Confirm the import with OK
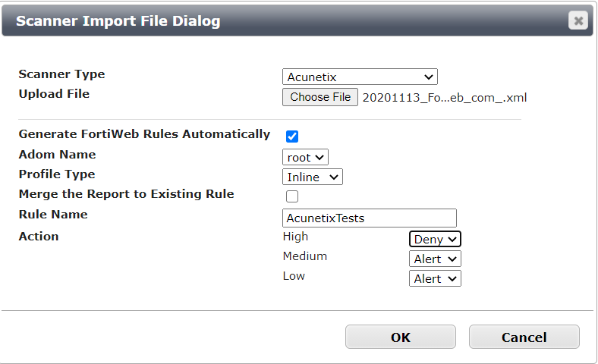This screenshot has height=364, width=598. (401, 337)
